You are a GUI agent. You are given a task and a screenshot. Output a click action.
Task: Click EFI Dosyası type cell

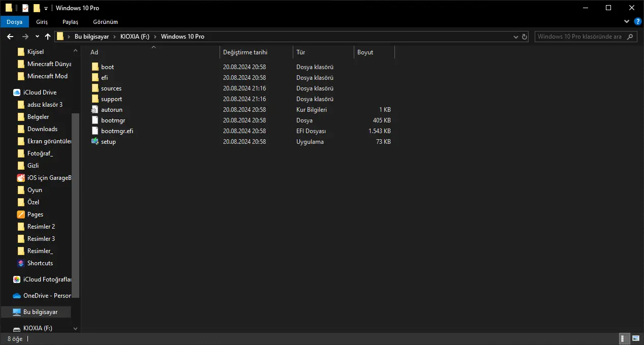(x=311, y=131)
